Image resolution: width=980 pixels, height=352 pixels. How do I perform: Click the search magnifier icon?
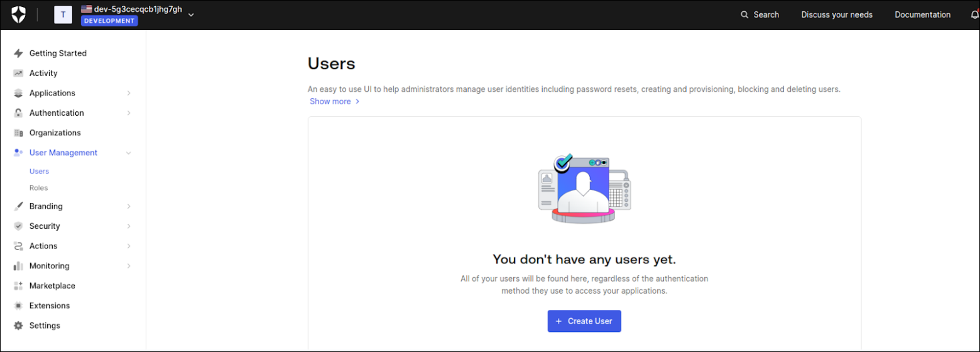pyautogui.click(x=744, y=14)
